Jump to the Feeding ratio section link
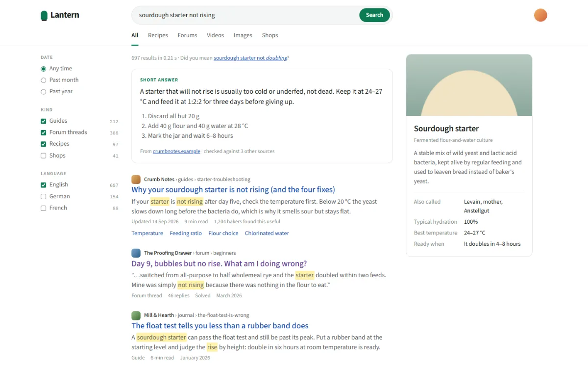Image resolution: width=588 pixels, height=368 pixels. [x=186, y=234]
